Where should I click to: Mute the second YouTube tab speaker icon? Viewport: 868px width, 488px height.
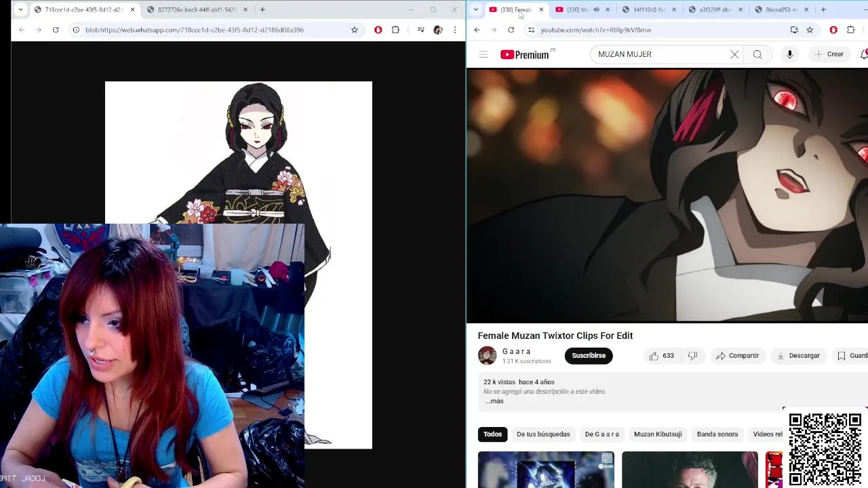coord(596,9)
